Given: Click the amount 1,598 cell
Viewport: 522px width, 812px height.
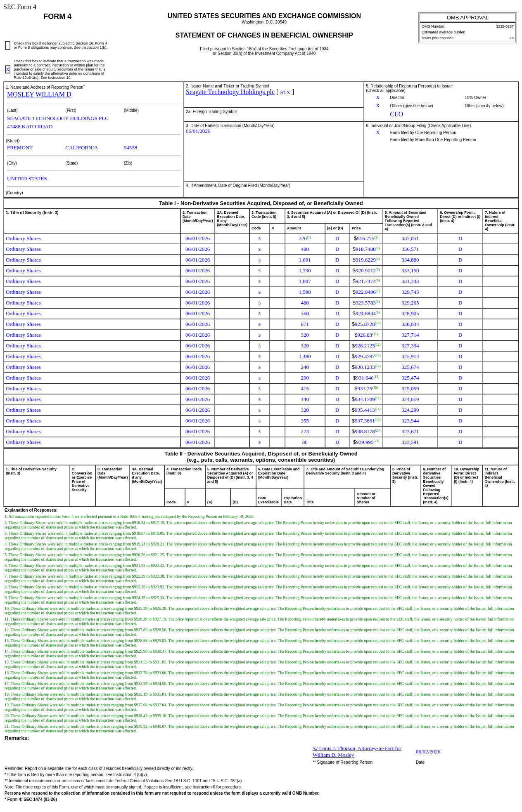Looking at the screenshot, I should [x=305, y=292].
